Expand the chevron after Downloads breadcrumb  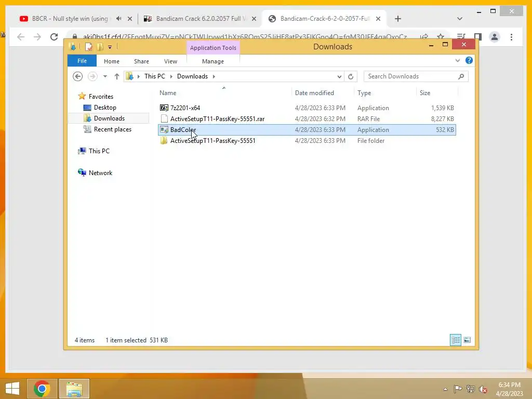coord(214,76)
